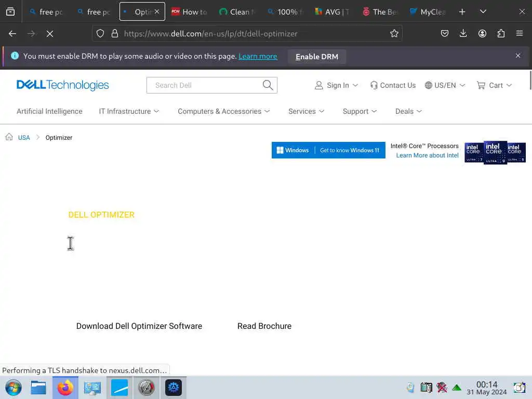
Task: Add a new browser tab
Action: point(462,12)
